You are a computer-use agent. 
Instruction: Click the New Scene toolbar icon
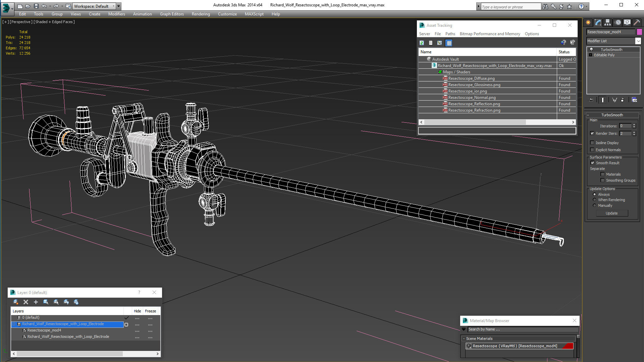tap(20, 6)
